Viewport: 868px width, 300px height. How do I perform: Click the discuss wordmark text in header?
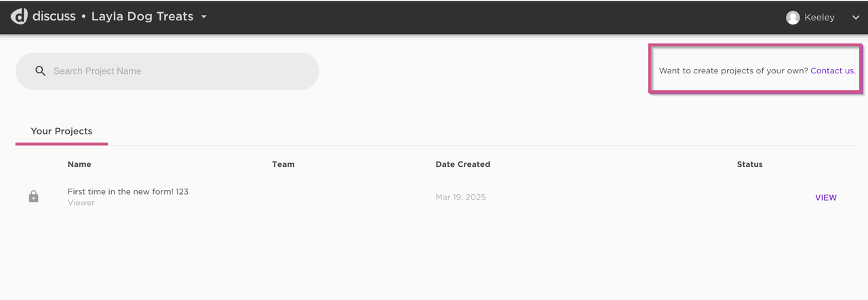pyautogui.click(x=54, y=16)
